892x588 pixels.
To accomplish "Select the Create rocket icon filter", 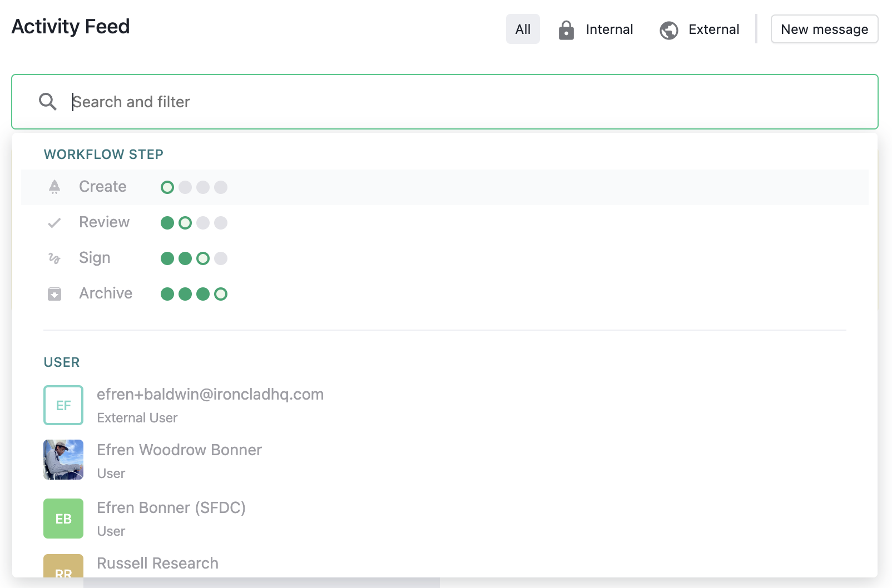I will pyautogui.click(x=54, y=187).
